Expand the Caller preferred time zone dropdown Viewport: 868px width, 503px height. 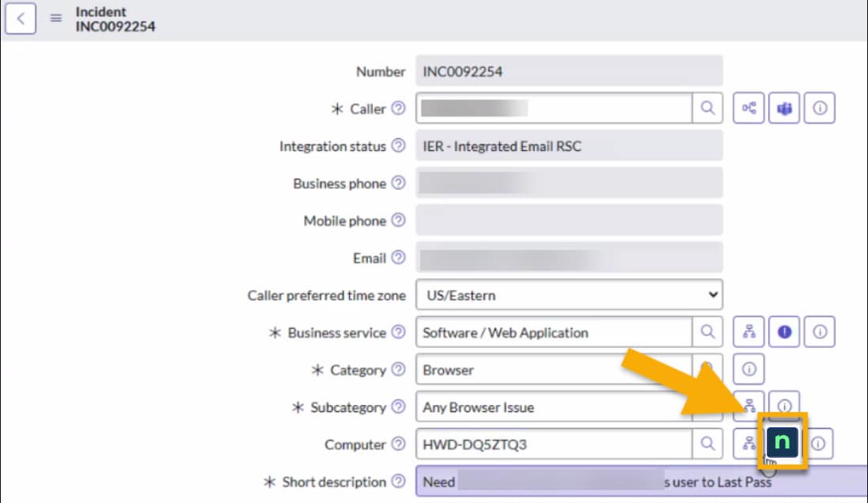[569, 296]
